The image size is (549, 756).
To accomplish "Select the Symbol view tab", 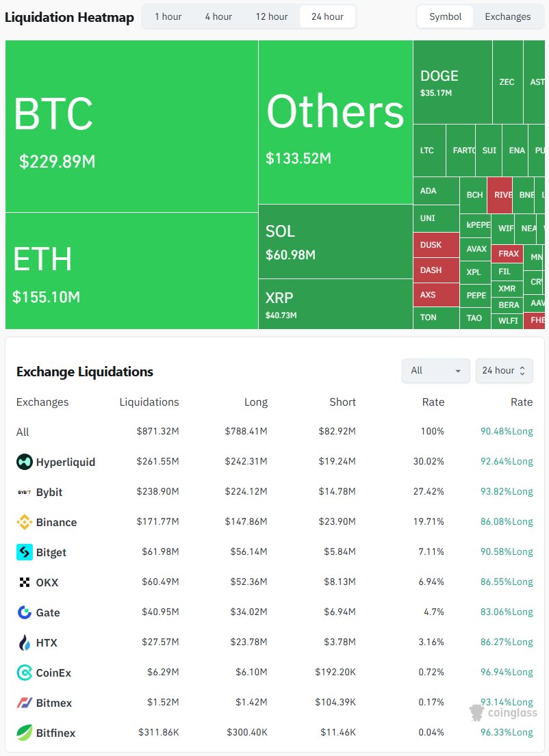I will [446, 16].
